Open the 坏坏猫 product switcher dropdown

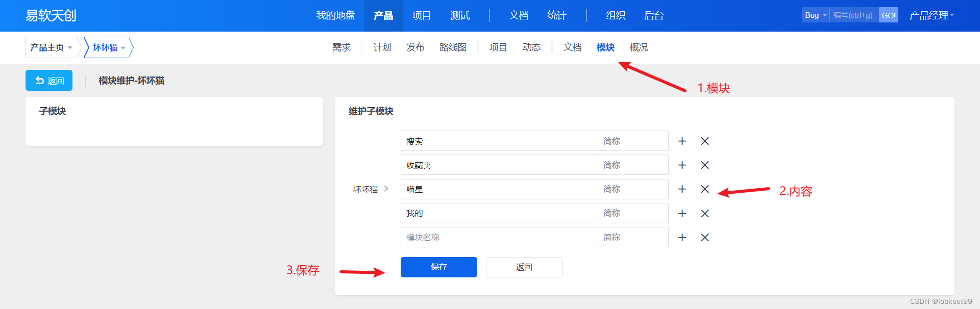(109, 47)
